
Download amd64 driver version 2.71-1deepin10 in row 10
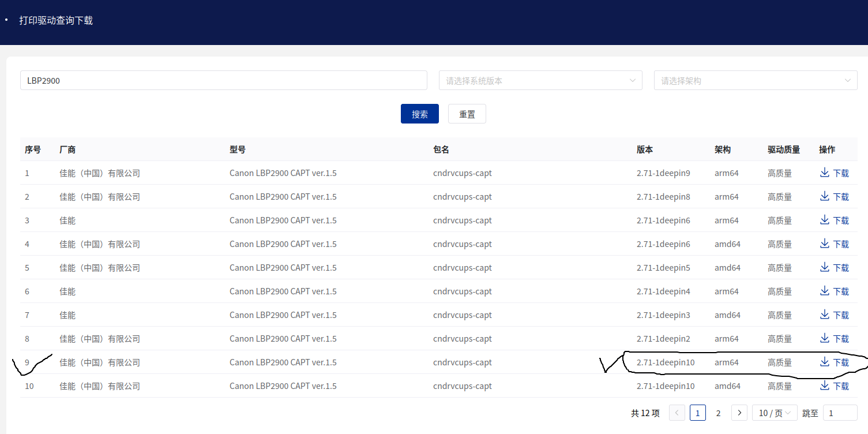pos(834,386)
